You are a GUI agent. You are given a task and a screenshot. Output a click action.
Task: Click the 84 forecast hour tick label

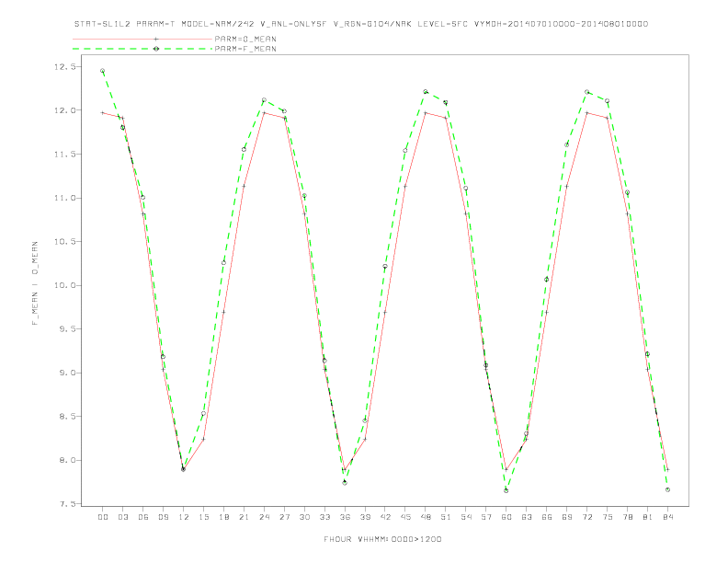(667, 517)
